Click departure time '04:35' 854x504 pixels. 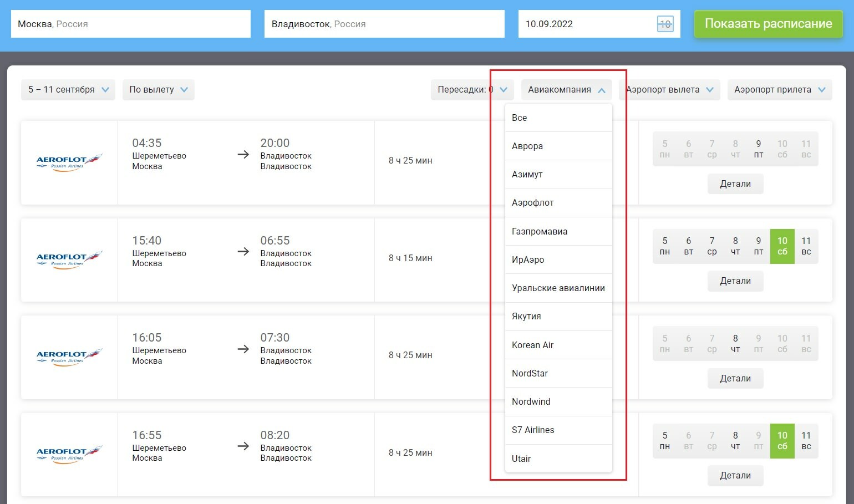coord(147,143)
